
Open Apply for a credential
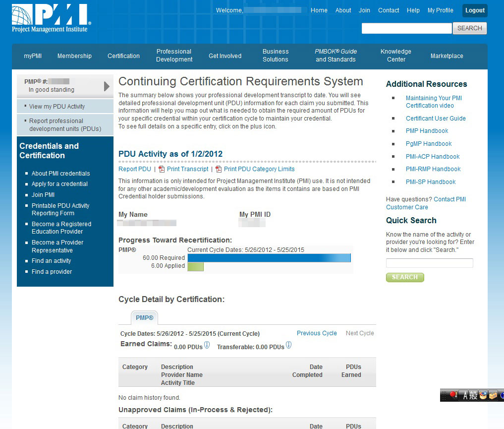coord(59,184)
